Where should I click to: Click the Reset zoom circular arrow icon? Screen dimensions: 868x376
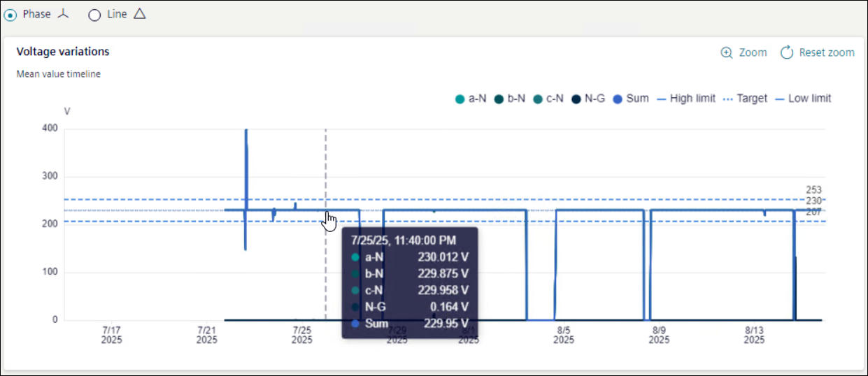point(787,52)
